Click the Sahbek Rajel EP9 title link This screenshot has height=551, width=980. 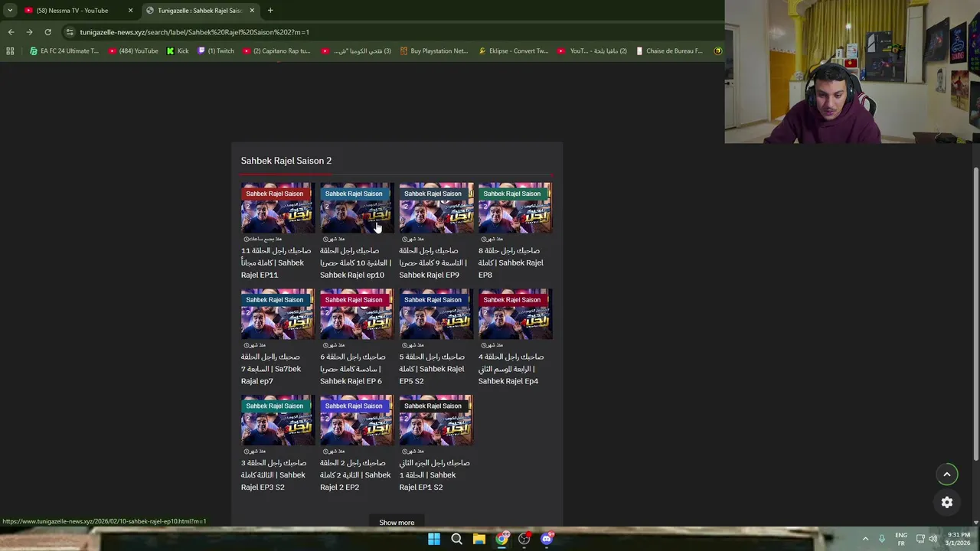[433, 262]
